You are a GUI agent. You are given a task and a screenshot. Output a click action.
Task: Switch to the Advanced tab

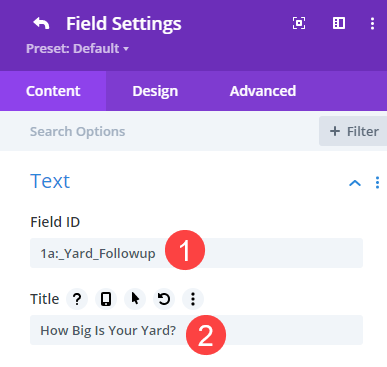[x=263, y=91]
